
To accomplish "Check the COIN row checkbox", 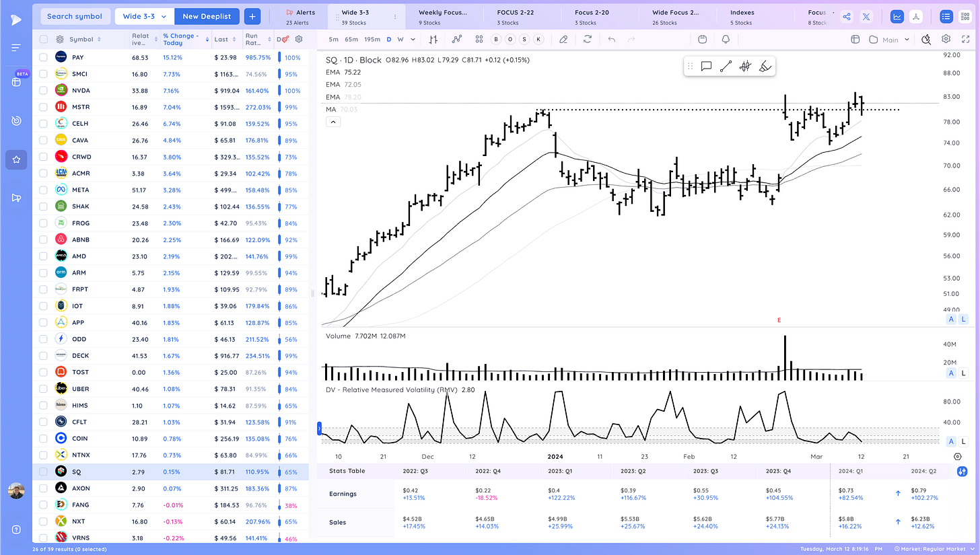I will pyautogui.click(x=44, y=439).
